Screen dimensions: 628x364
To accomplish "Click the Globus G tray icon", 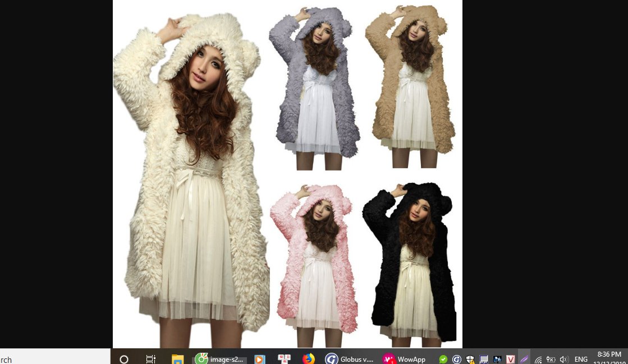I will [457, 359].
